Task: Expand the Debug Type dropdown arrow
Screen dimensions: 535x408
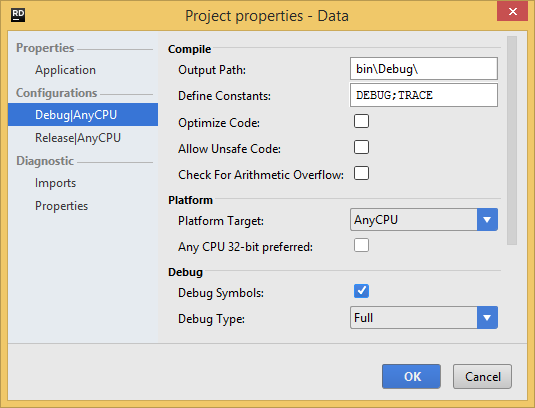Action: coord(487,318)
